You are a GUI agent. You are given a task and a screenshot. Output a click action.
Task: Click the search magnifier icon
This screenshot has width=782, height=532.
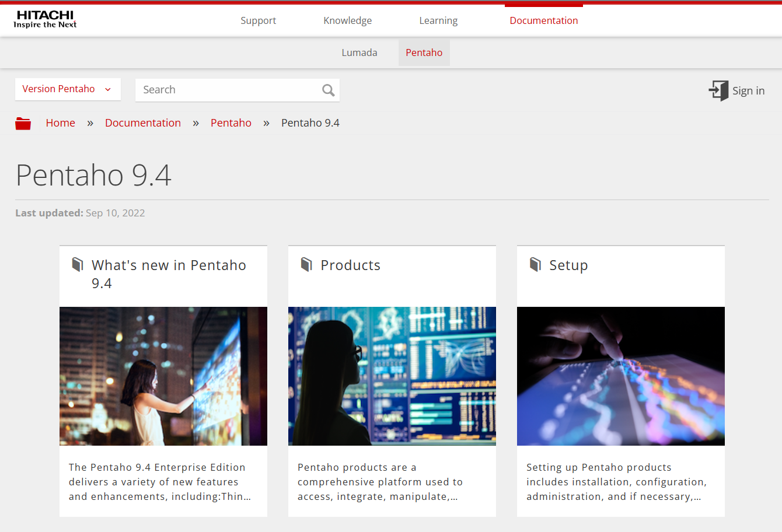pos(328,90)
